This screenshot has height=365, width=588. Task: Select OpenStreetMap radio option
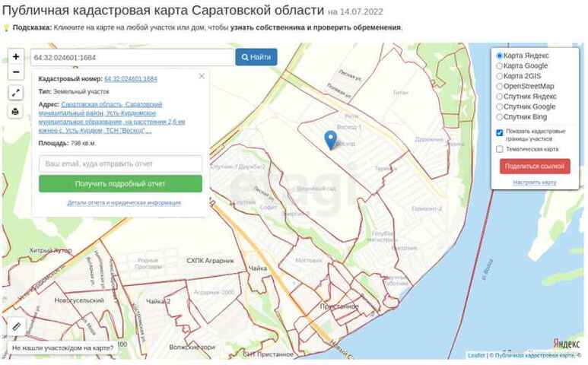point(499,86)
